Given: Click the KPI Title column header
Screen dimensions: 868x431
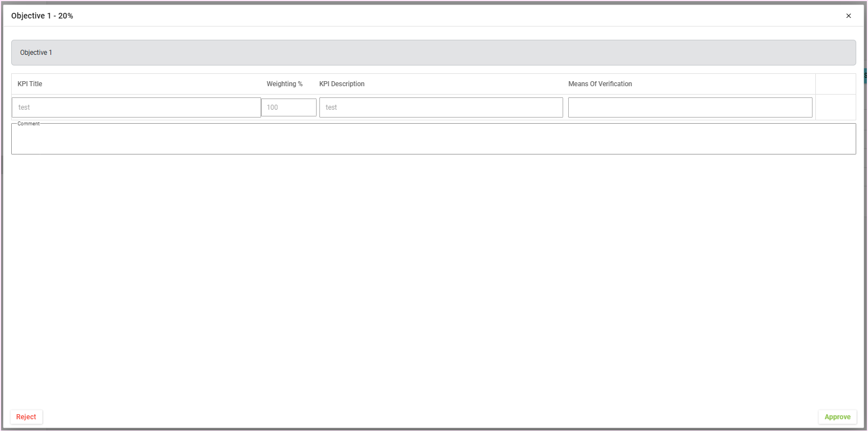Looking at the screenshot, I should point(30,84).
